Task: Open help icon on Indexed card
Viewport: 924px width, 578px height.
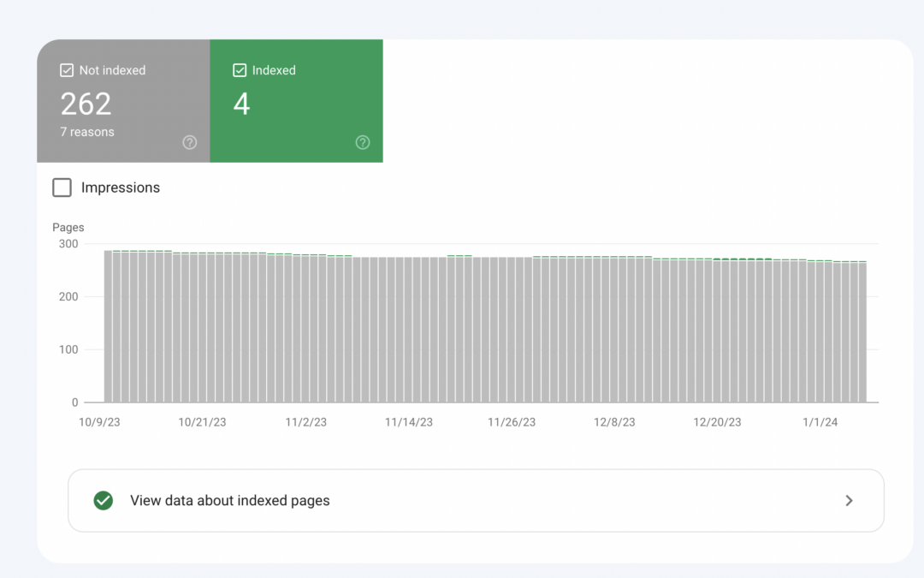Action: pyautogui.click(x=363, y=142)
